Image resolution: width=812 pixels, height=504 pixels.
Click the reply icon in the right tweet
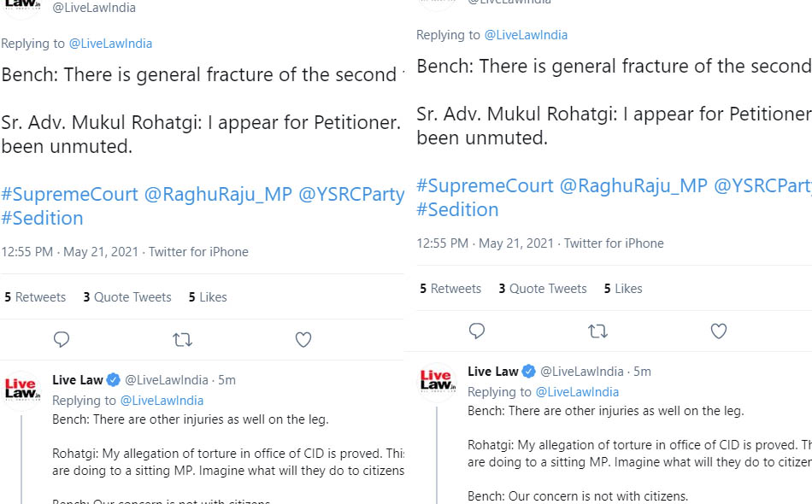point(477,331)
